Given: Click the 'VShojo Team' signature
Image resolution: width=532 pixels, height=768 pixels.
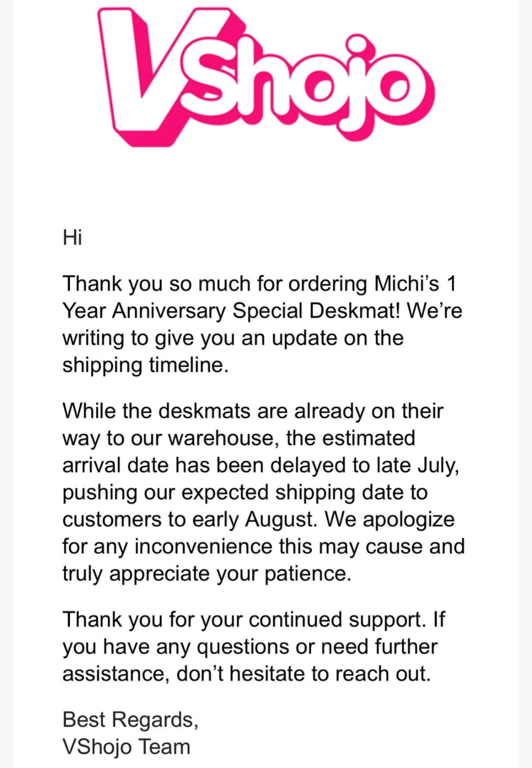Looking at the screenshot, I should click(126, 747).
